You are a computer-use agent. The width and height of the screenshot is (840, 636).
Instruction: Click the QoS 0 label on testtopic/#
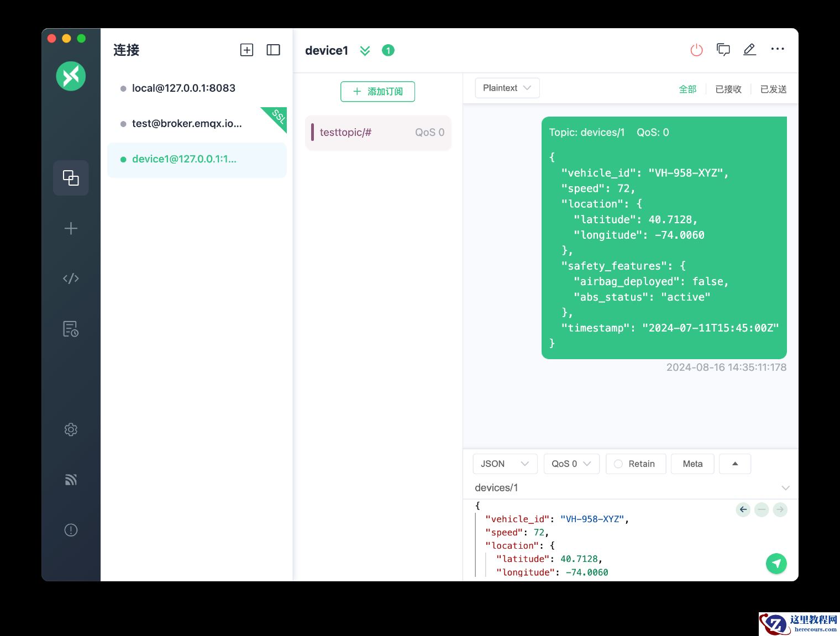click(x=429, y=133)
